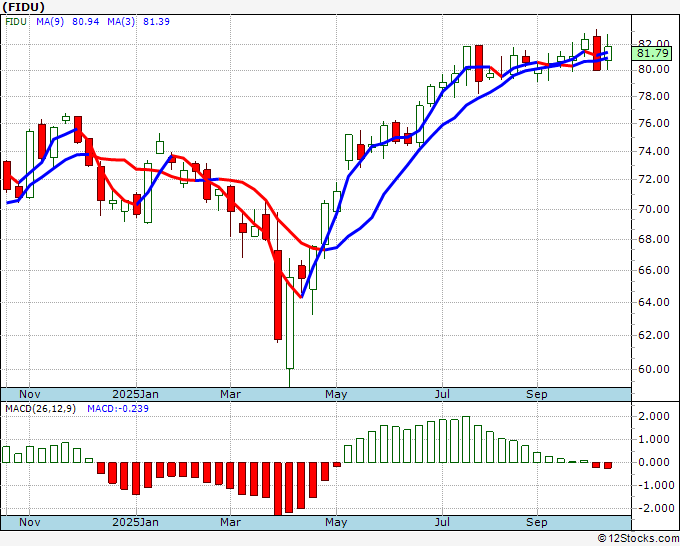Select the MA(9) value 80.94
This screenshot has height=546, width=680.
[85, 22]
